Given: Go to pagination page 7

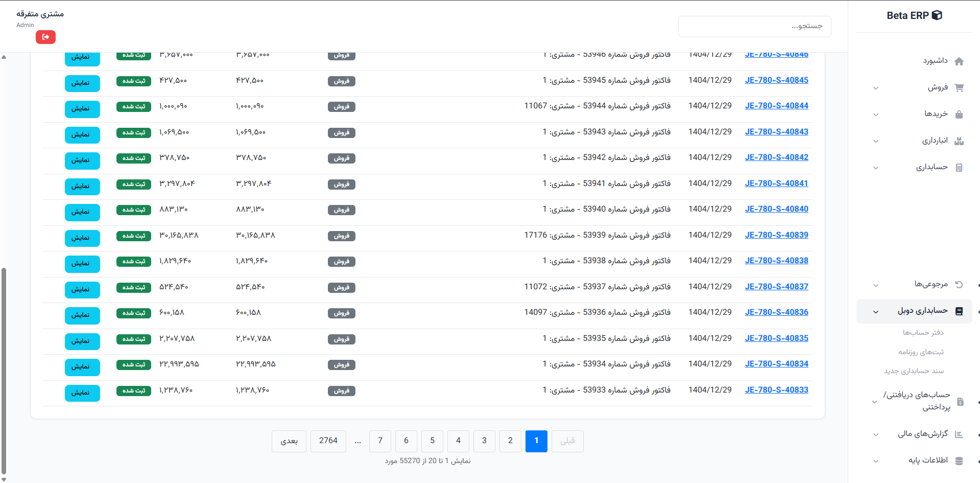Looking at the screenshot, I should (x=380, y=441).
